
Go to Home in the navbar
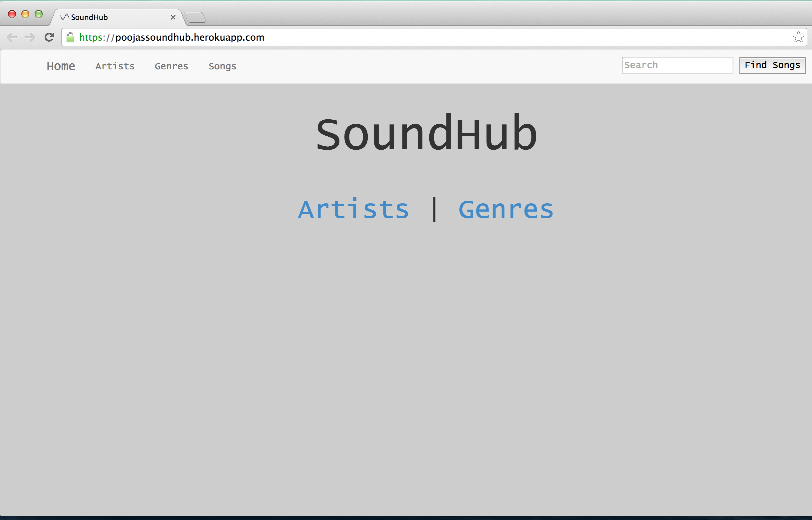pyautogui.click(x=61, y=66)
